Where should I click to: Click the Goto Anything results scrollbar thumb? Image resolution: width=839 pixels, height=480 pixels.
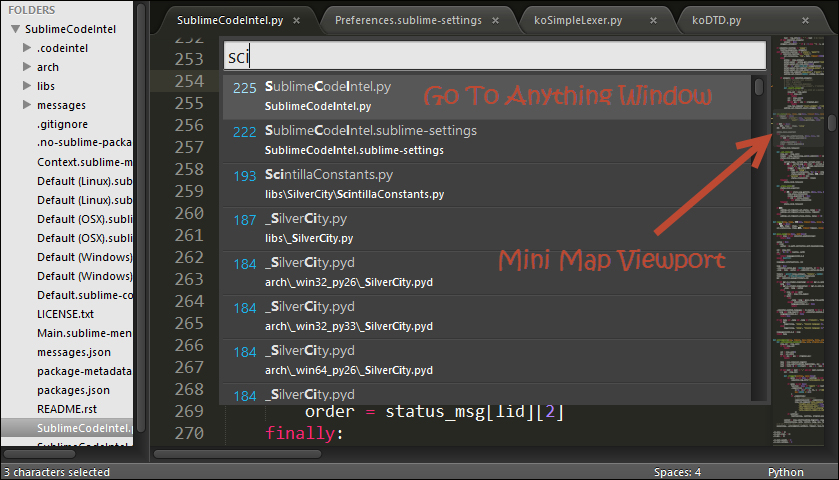pyautogui.click(x=759, y=87)
